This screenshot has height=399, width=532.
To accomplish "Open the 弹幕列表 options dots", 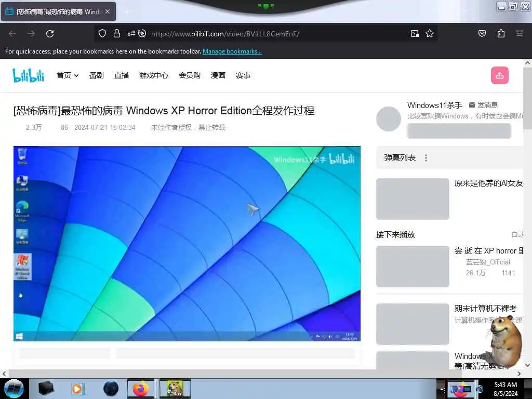I will click(426, 158).
